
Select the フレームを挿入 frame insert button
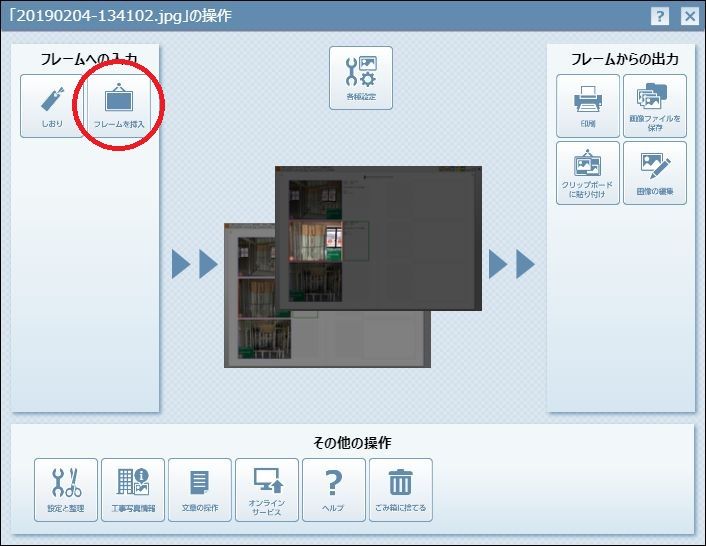click(119, 105)
